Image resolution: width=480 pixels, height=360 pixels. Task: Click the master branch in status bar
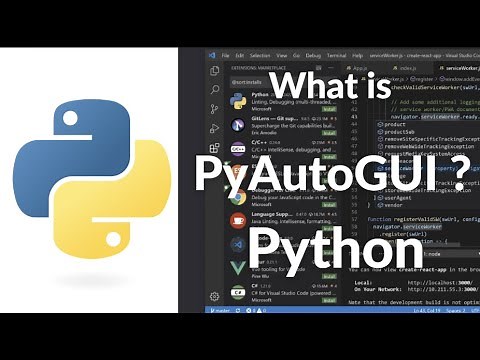pyautogui.click(x=220, y=310)
